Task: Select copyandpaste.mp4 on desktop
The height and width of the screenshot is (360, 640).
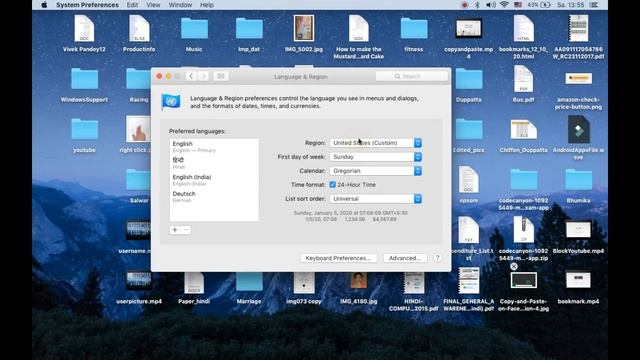Action: tap(469, 28)
